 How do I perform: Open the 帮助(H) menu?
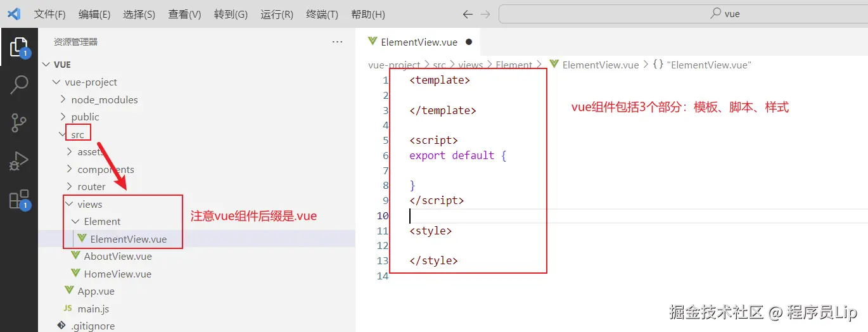point(367,14)
